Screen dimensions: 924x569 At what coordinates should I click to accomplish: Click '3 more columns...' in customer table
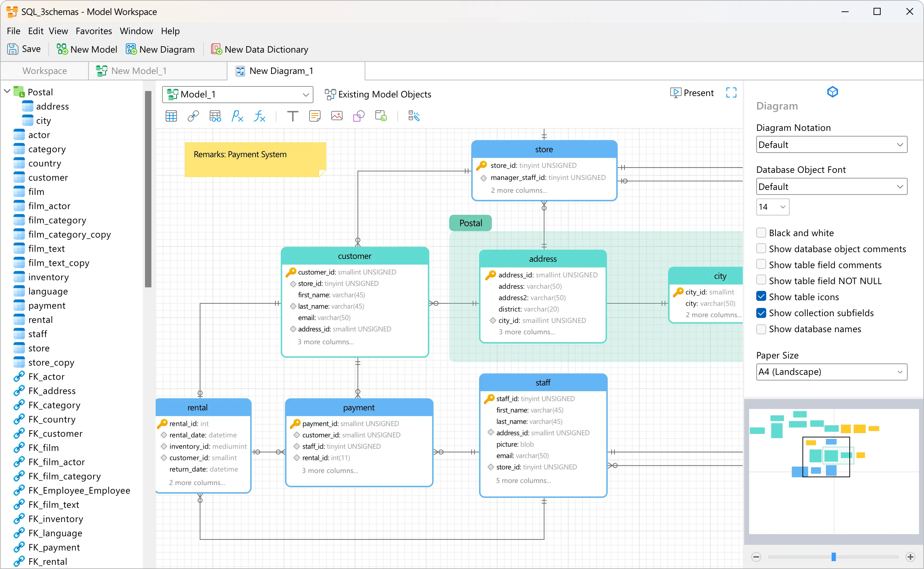pos(326,342)
